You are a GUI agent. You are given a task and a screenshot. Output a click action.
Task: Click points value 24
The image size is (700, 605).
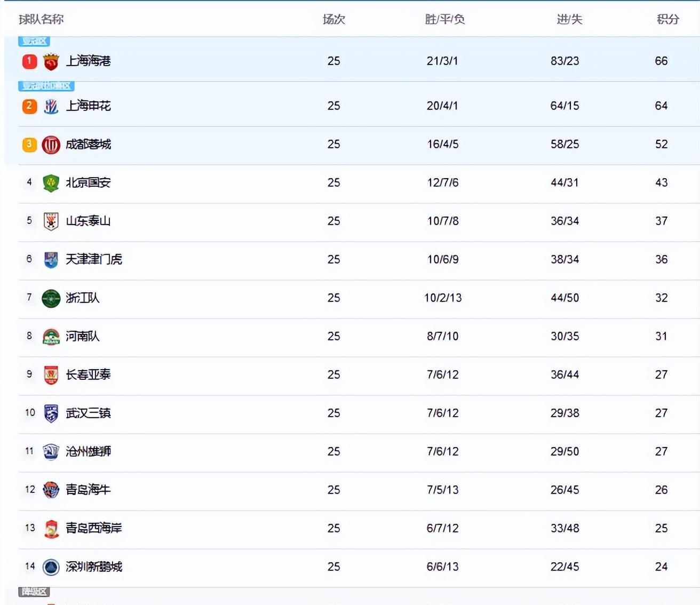(x=662, y=567)
